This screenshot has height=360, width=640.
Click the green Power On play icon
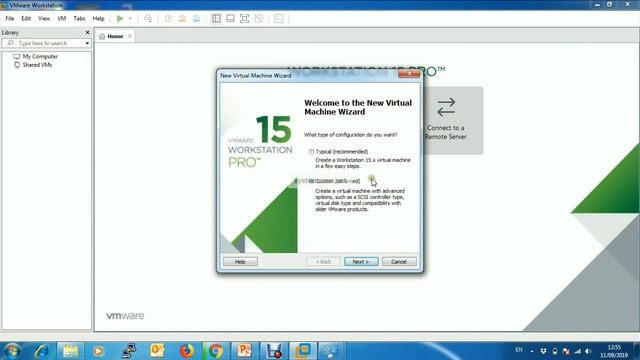point(120,18)
